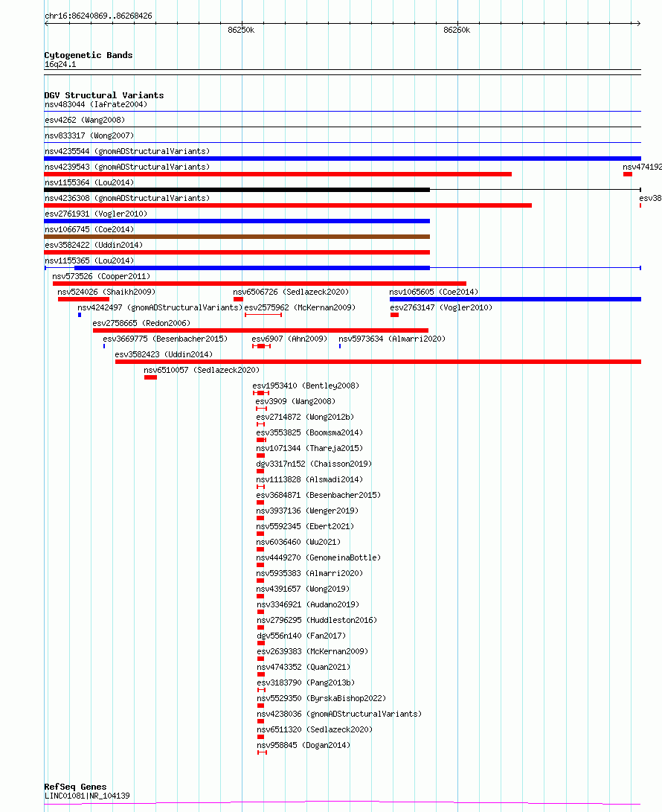This screenshot has height=812, width=662.
Task: Open the nsv3937136 (Wenger2019) label
Action: click(307, 511)
